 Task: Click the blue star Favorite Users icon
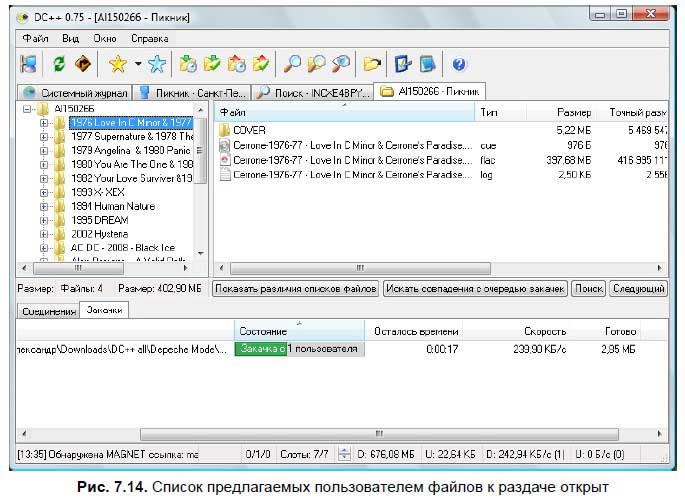click(x=157, y=64)
